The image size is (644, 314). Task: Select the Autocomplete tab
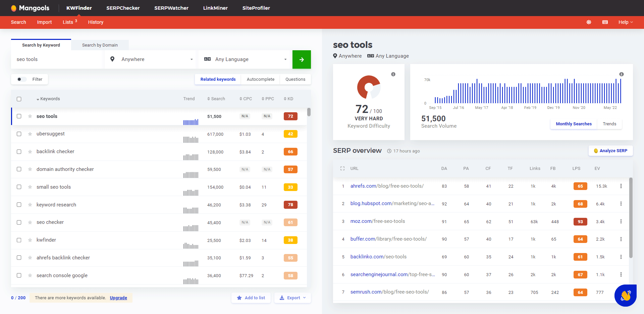pos(261,79)
